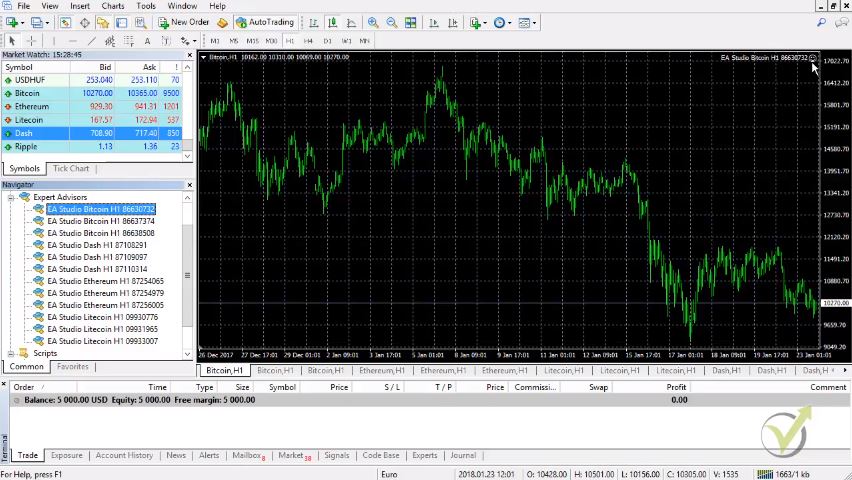Open the Profiles toolbar icon
The width and height of the screenshot is (852, 480).
click(36, 23)
